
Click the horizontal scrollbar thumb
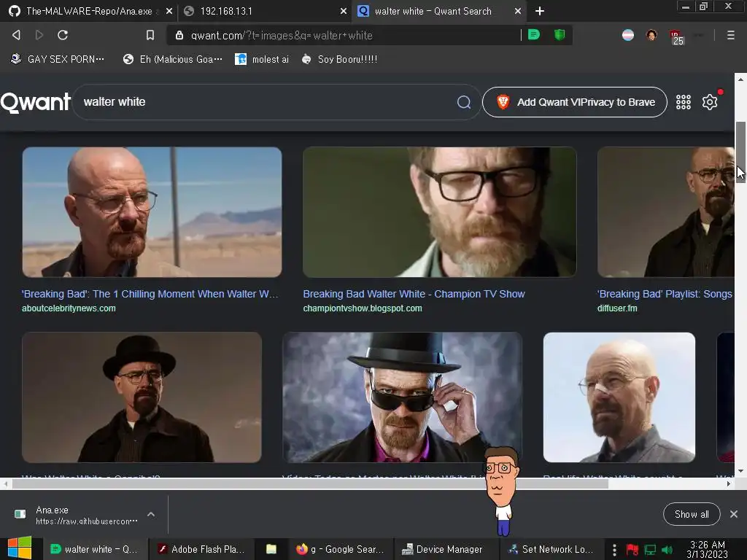[309, 484]
